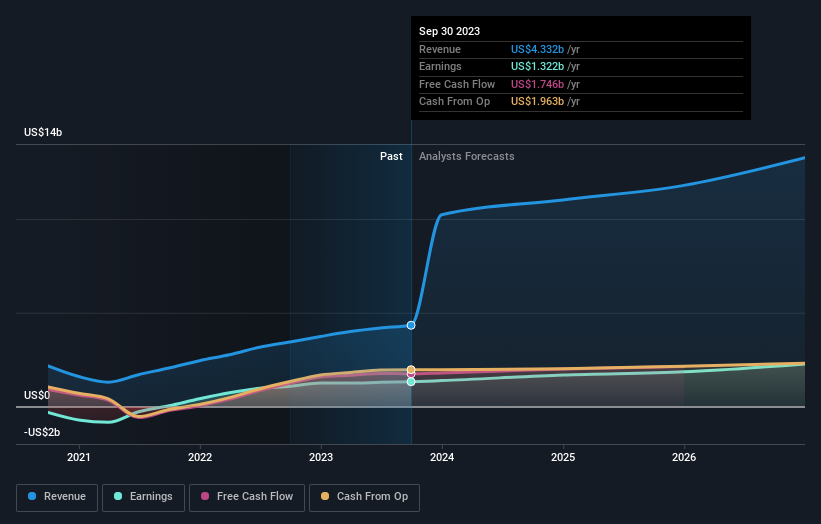This screenshot has height=524, width=821.
Task: Click the Revenue row label in tooltip
Action: [x=440, y=49]
